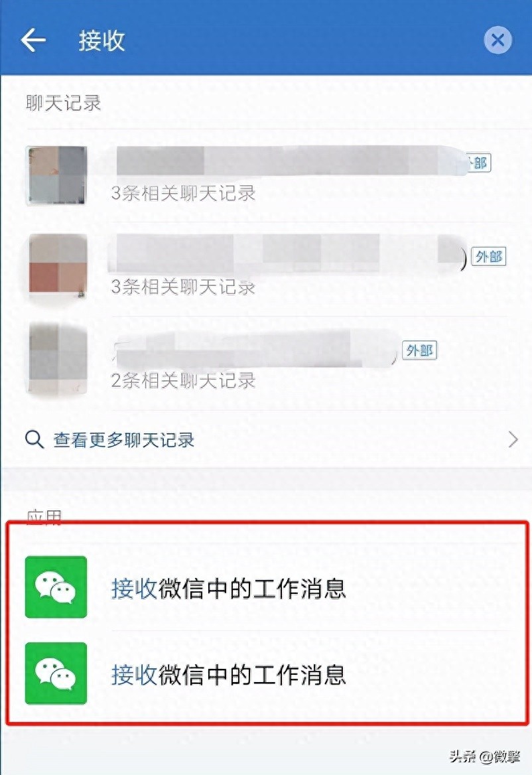
Task: Open second 接收微信中的工作消息 entry
Action: pyautogui.click(x=266, y=673)
